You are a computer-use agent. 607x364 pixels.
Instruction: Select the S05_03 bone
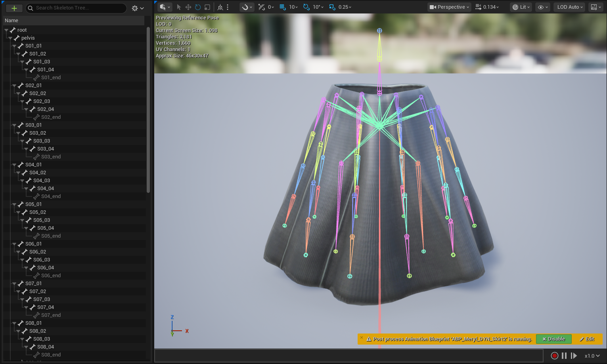coord(42,220)
